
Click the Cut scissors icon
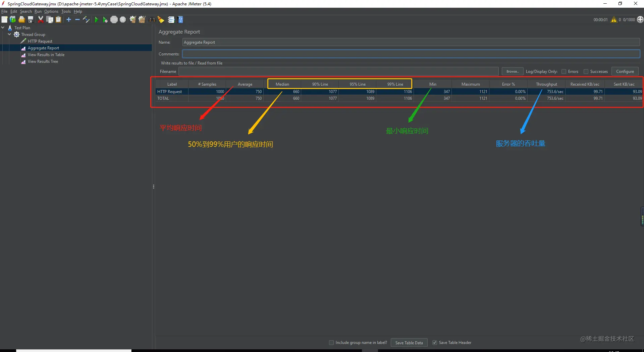tap(41, 20)
